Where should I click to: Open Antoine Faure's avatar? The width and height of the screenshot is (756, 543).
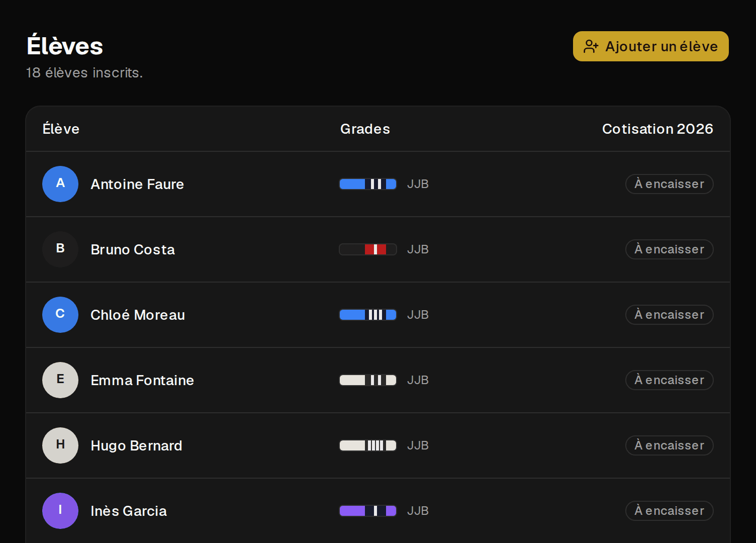[60, 184]
